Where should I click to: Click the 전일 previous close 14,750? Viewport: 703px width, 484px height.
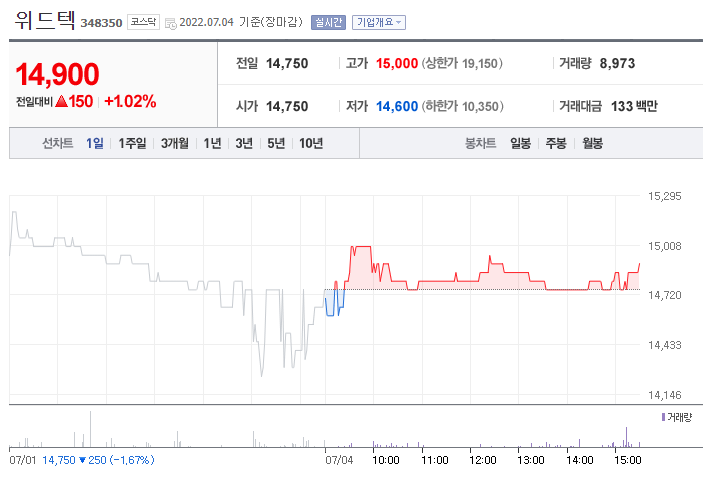[x=287, y=64]
